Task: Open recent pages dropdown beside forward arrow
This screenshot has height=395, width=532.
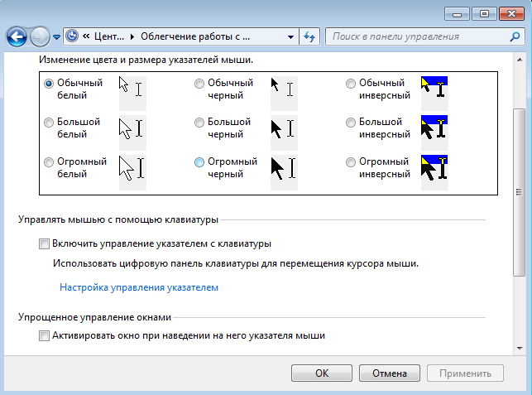Action: pos(56,36)
